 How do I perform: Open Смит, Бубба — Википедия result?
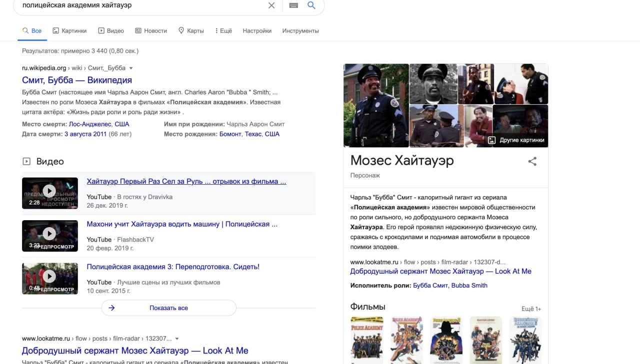(77, 80)
